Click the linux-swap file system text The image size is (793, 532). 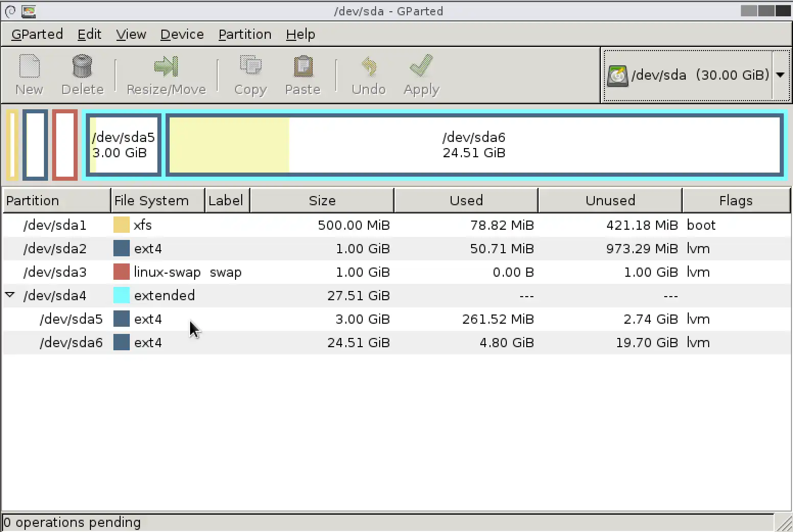167,272
